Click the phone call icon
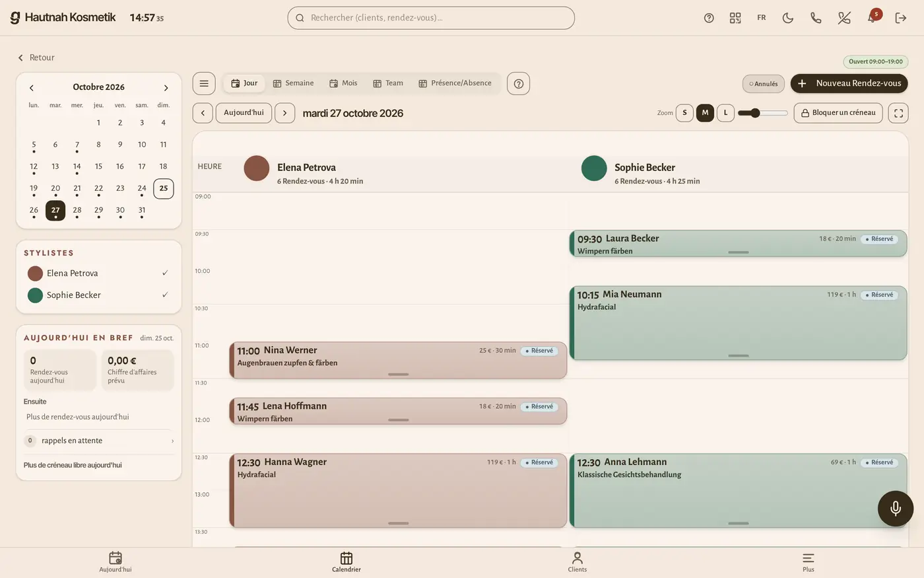 (816, 18)
